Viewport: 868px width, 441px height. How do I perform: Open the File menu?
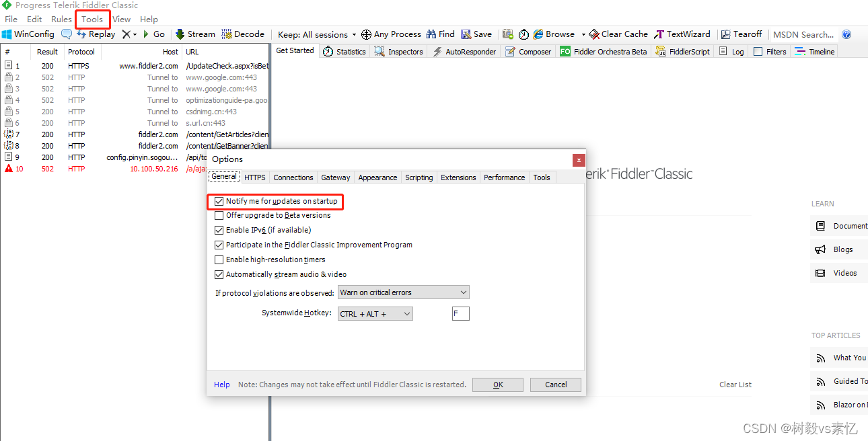[x=11, y=19]
